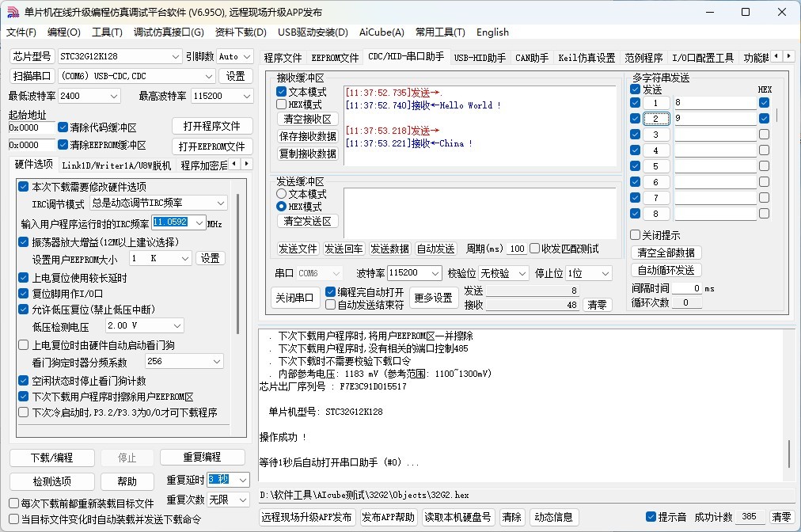801x532 pixels.
Task: Click the send buffer text area
Action: [480, 213]
